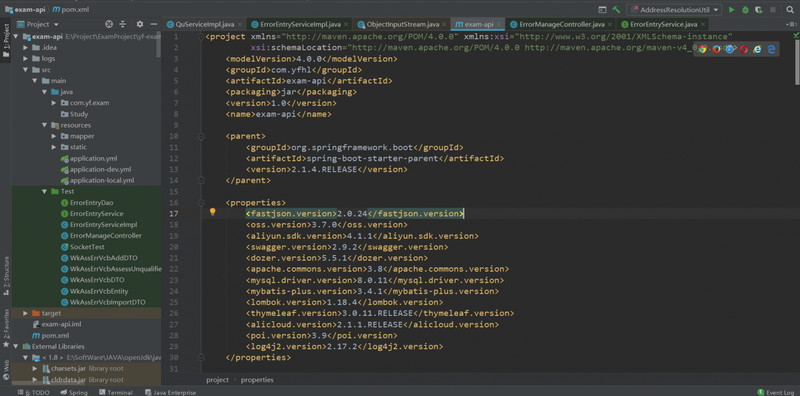Open Project panel settings gear
Screen dimensions: 800x396
pos(140,24)
